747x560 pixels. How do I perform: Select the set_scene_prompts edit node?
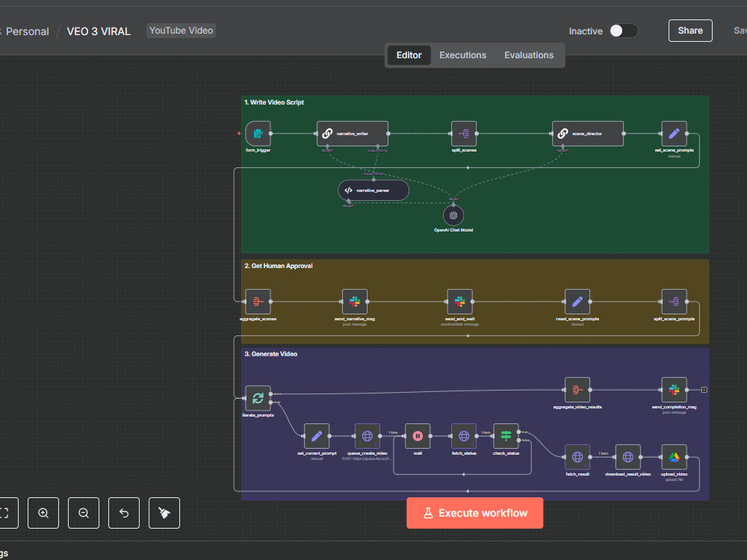pos(674,134)
